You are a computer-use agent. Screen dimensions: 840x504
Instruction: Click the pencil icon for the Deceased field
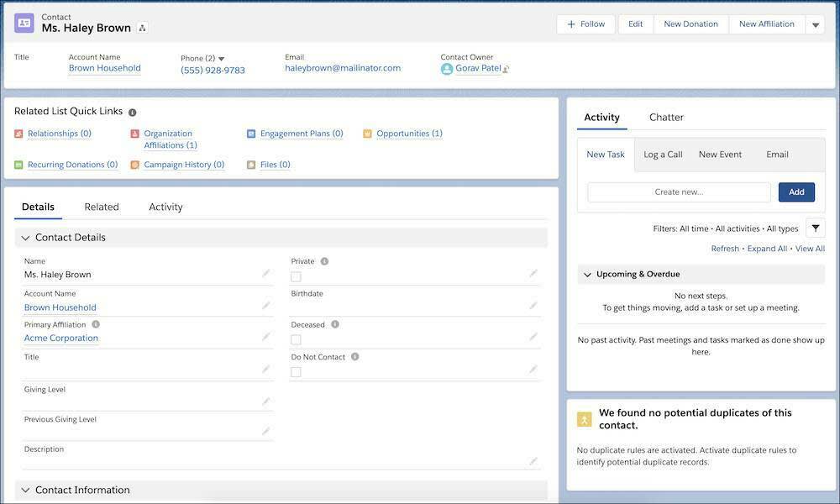click(x=533, y=337)
